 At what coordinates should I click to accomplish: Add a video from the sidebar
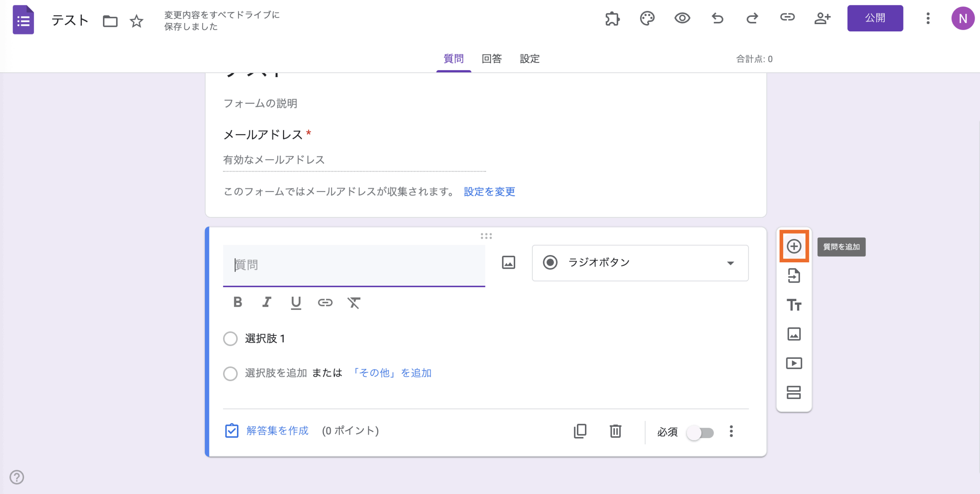[x=794, y=363]
